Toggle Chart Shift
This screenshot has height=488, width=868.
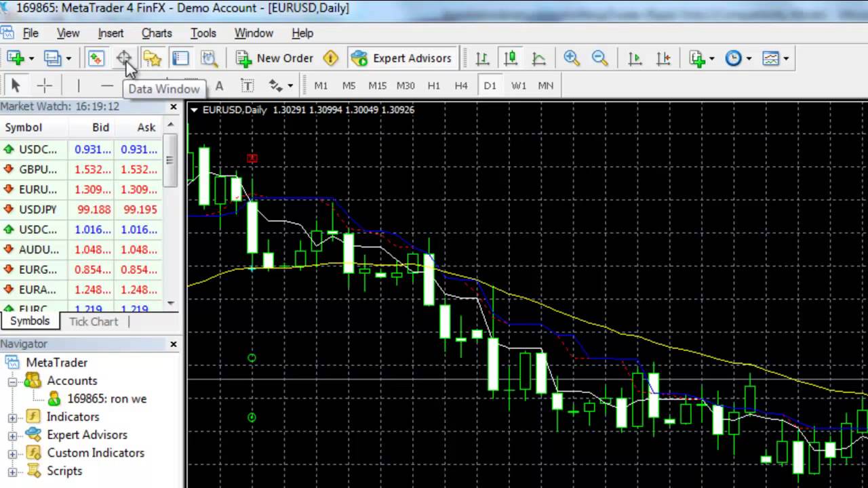pos(663,58)
